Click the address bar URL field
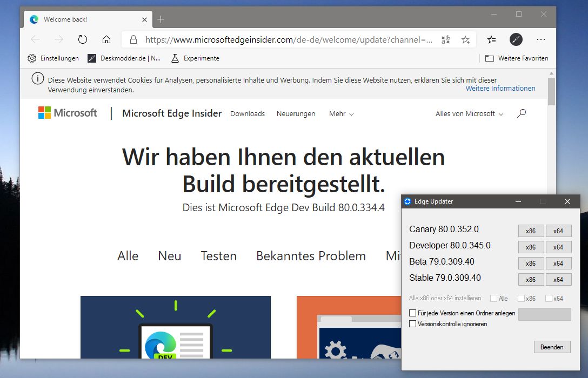This screenshot has height=378, width=588. click(289, 40)
